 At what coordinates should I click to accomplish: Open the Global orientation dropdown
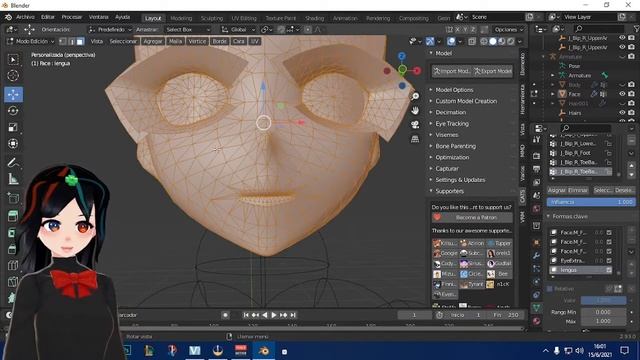238,29
